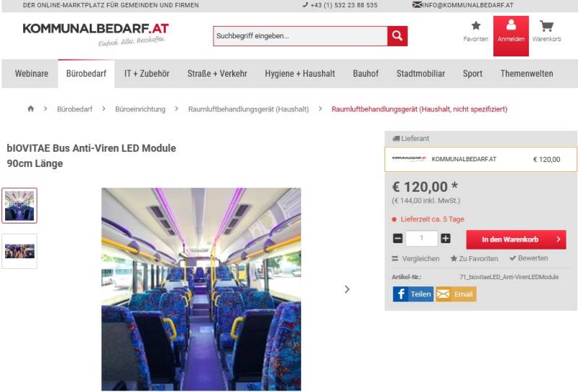The width and height of the screenshot is (578, 392).
Task: Click the Bewerten rating link
Action: 529,258
